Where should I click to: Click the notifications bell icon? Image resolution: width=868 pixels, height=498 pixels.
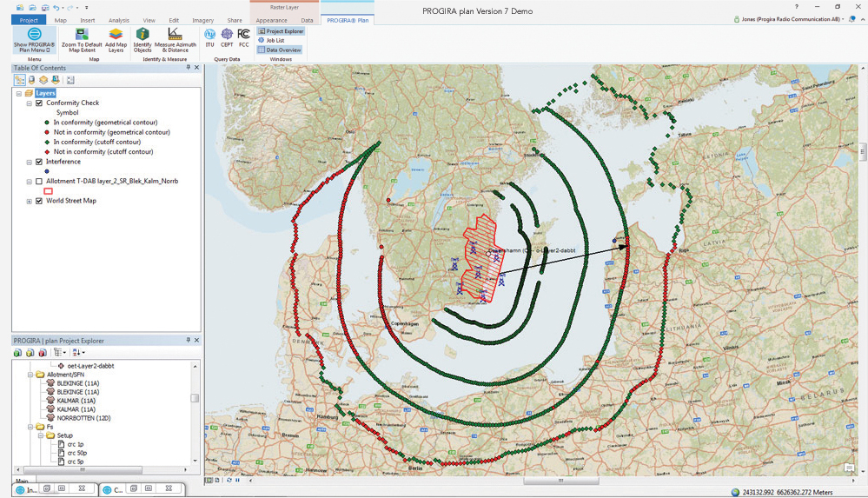tap(852, 19)
